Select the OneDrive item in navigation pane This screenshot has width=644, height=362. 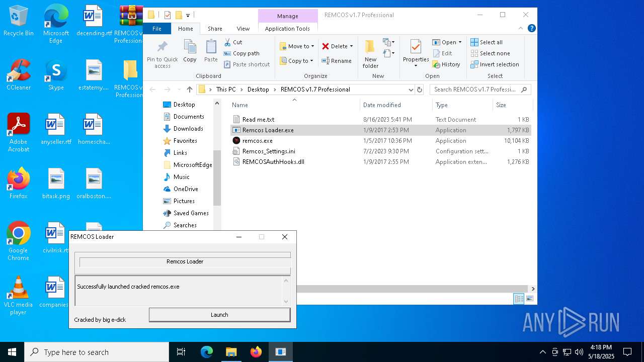click(x=185, y=189)
